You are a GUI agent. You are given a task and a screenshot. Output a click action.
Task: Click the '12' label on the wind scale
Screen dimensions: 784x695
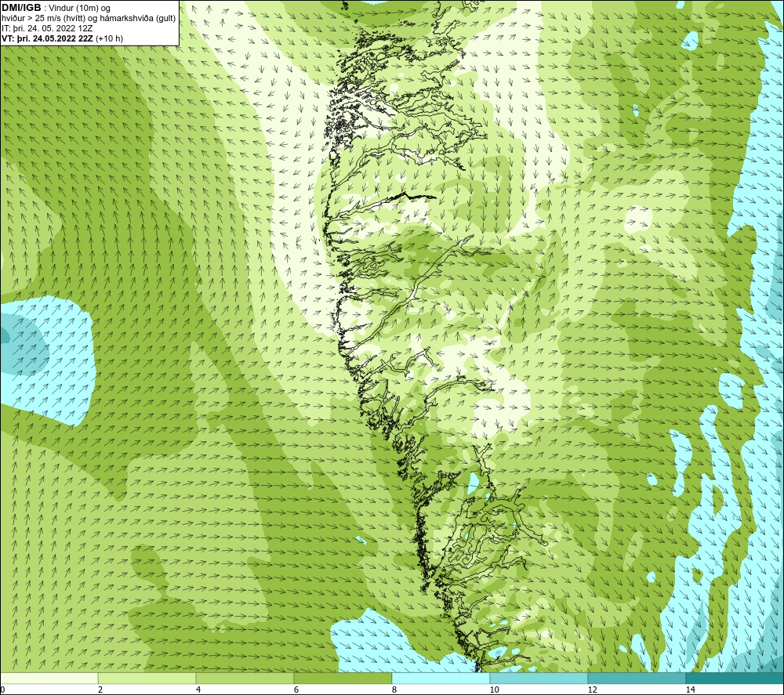592,690
